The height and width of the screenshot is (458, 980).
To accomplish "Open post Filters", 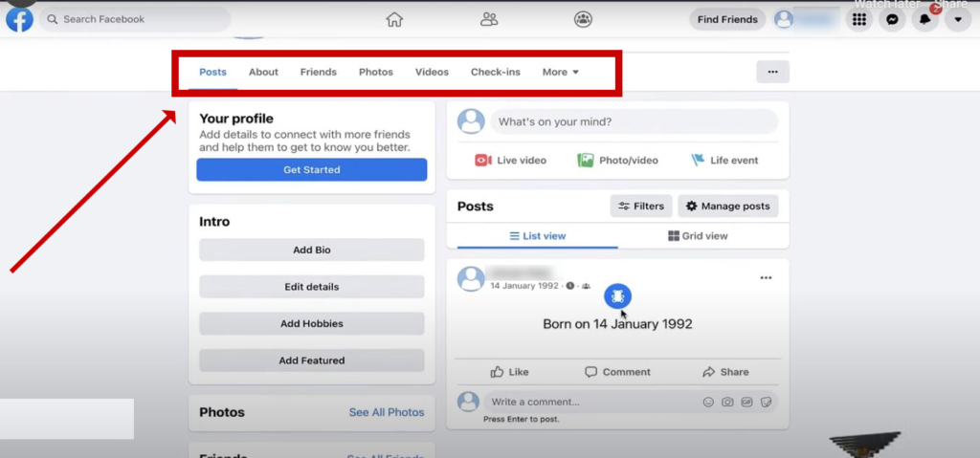I will tap(641, 207).
